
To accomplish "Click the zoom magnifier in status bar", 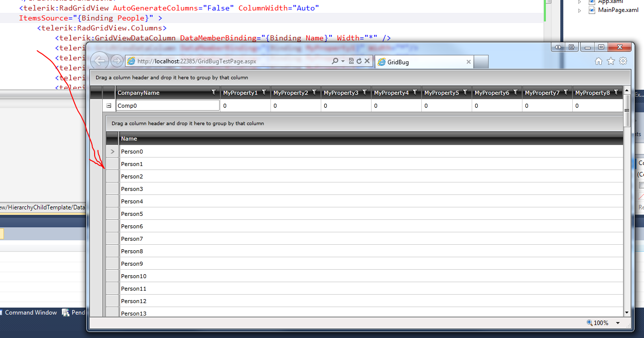I will click(590, 323).
